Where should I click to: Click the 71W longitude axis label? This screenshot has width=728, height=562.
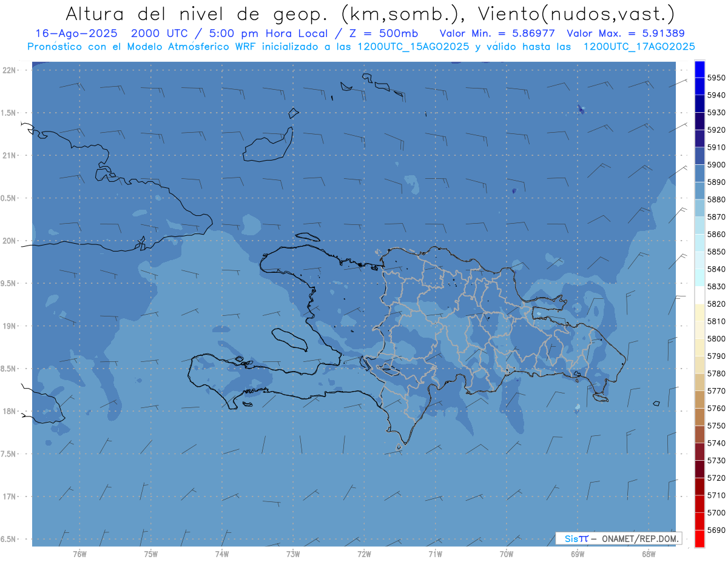pos(435,554)
